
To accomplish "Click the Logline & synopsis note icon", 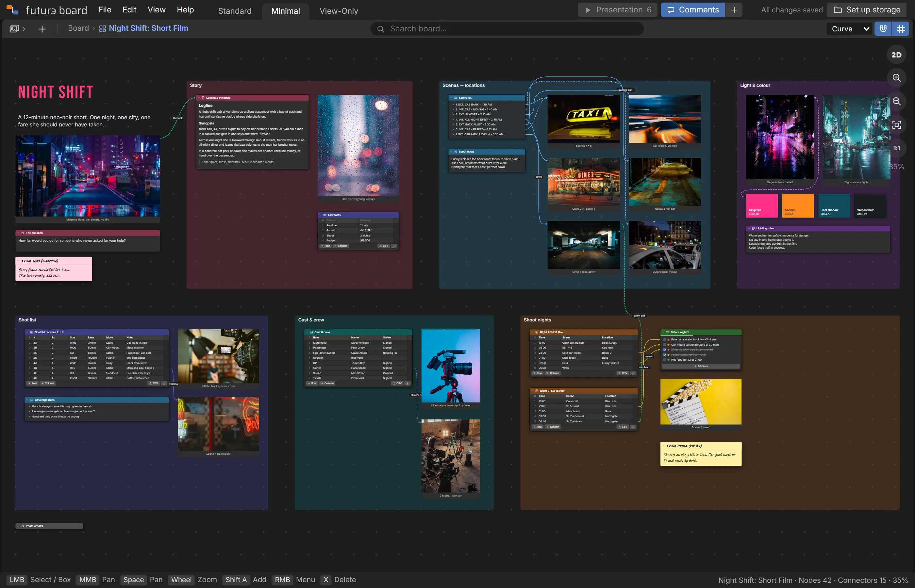I will (203, 98).
